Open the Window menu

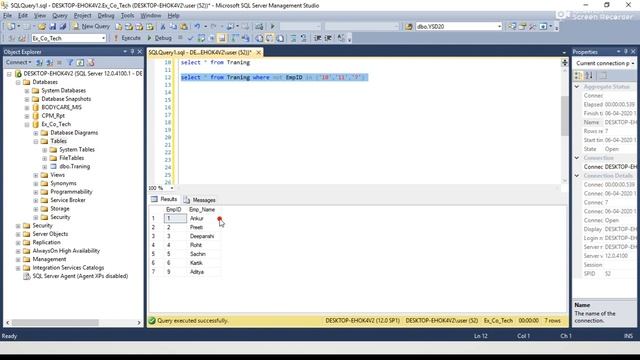[151, 16]
